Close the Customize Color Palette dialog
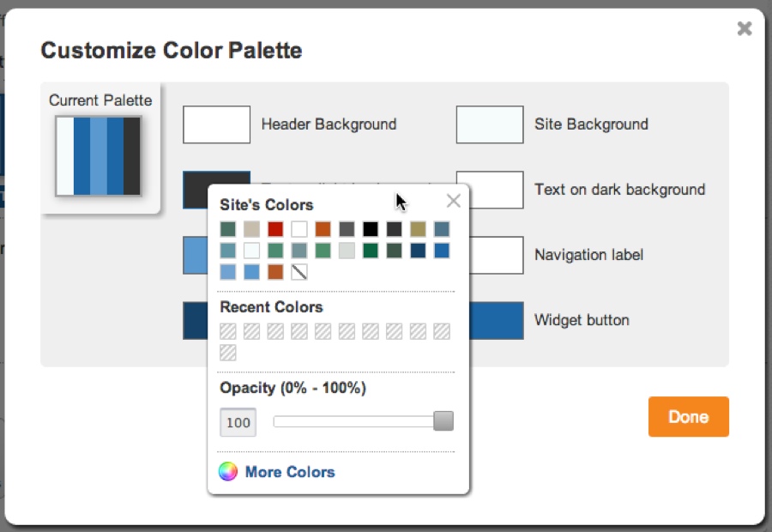Viewport: 772px width, 532px height. pos(745,28)
